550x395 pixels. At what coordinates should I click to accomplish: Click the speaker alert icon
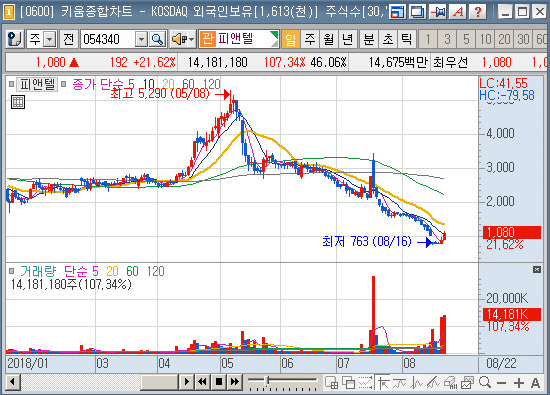[x=179, y=39]
